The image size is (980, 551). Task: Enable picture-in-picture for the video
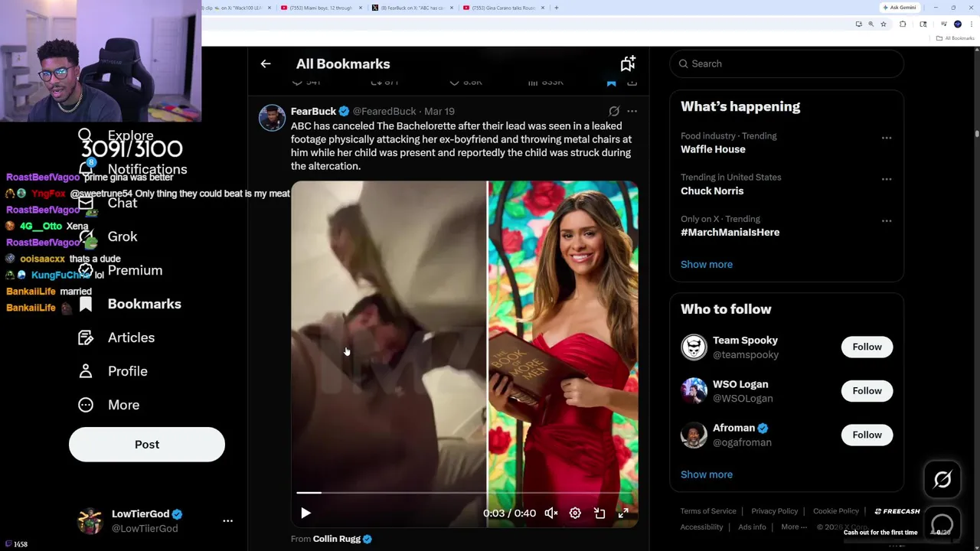[599, 514]
